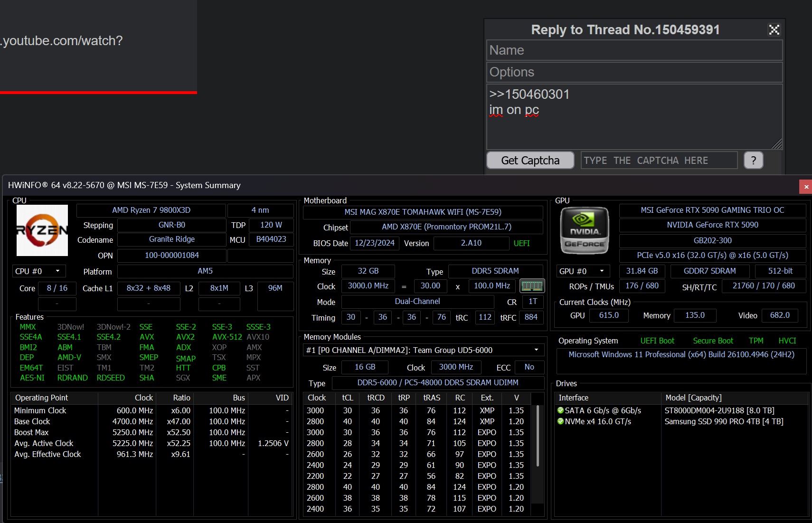
Task: Click the 12/23/2024 BIOS date field
Action: [375, 243]
